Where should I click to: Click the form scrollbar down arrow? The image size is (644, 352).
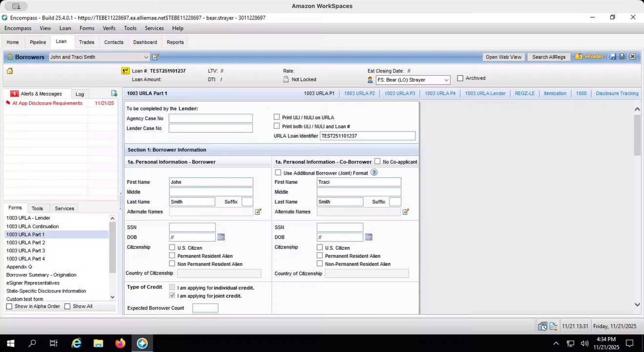(637, 305)
